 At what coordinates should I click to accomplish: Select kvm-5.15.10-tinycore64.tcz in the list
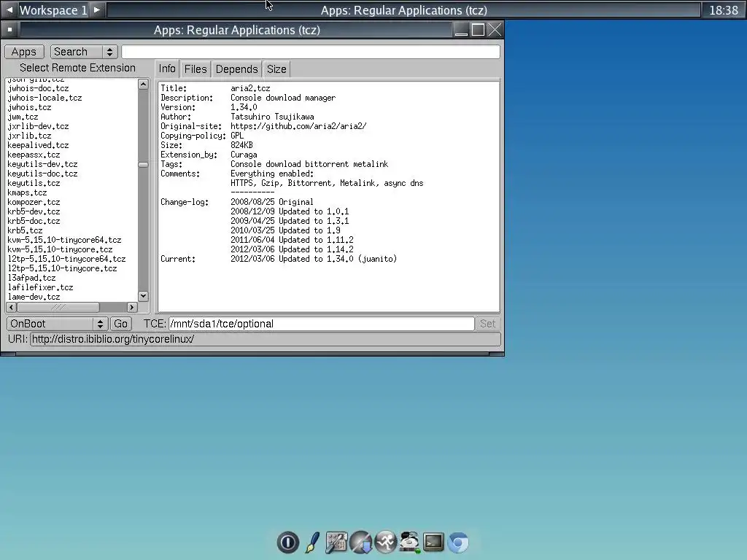(x=64, y=240)
